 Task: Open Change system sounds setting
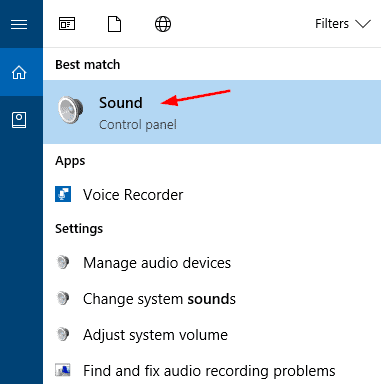pos(159,299)
